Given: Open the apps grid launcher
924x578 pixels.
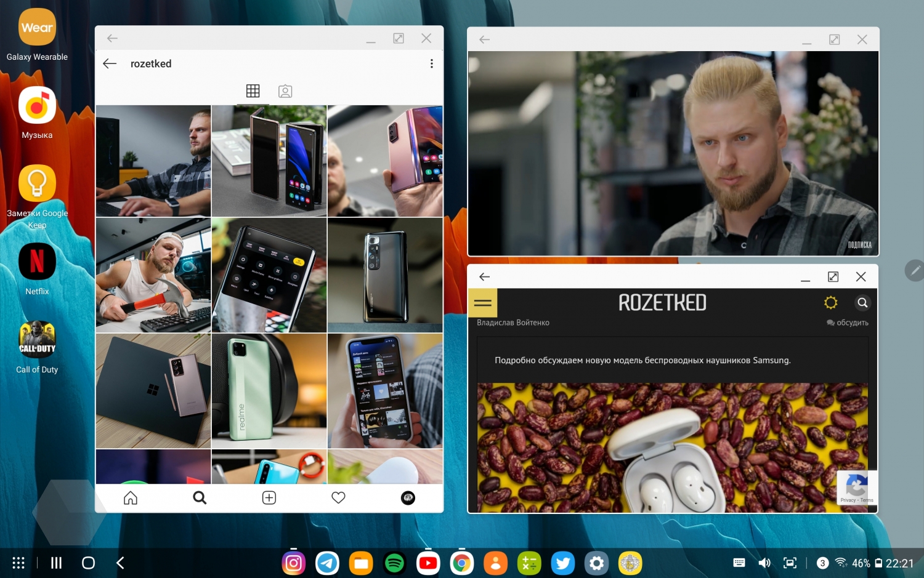Looking at the screenshot, I should (18, 563).
